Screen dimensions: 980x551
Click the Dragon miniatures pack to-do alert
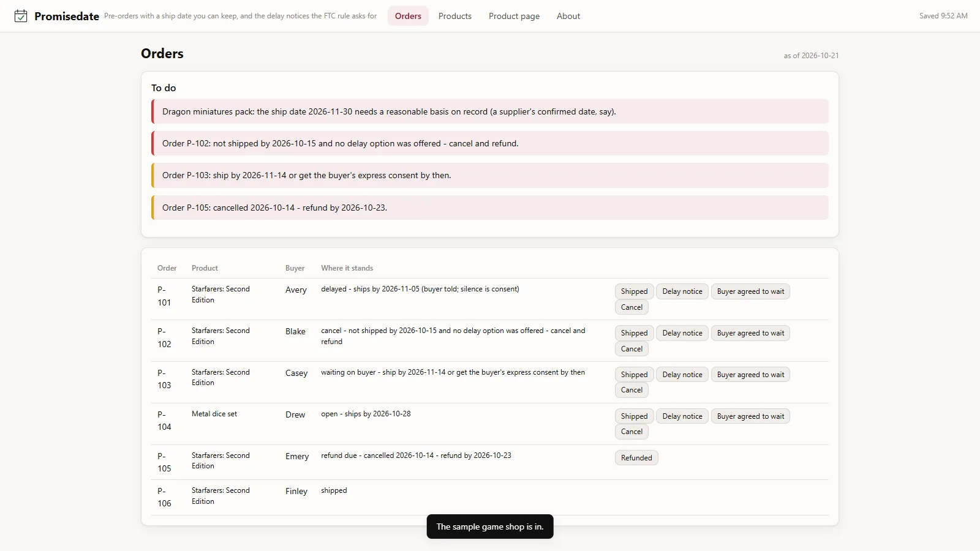pos(490,111)
